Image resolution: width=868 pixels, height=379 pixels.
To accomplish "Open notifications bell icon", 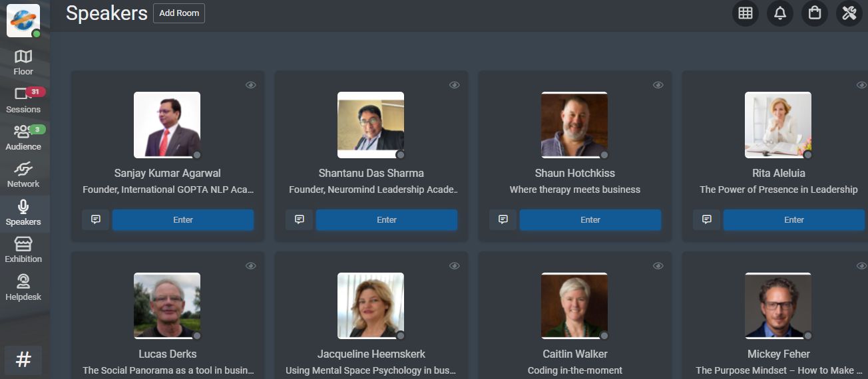I will [780, 13].
